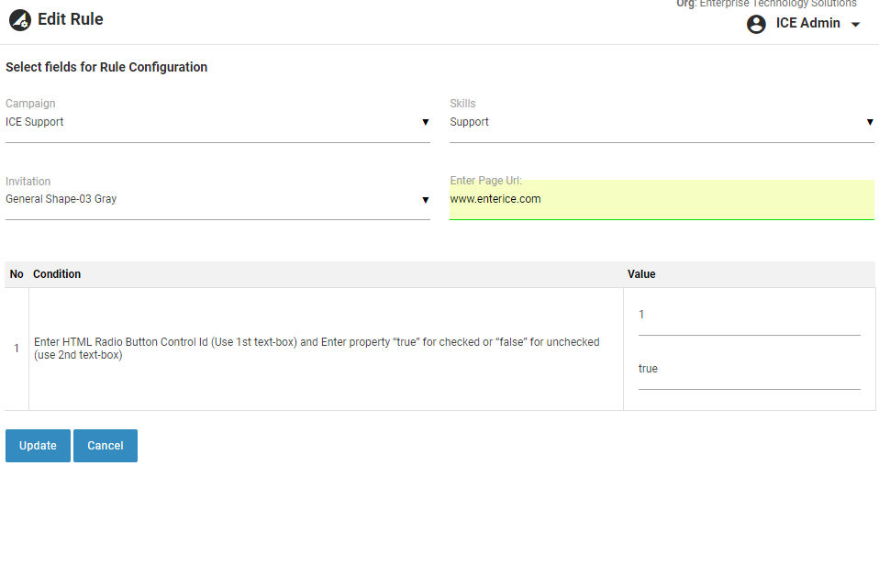The width and height of the screenshot is (879, 588).
Task: Click the No column header
Action: (x=17, y=274)
